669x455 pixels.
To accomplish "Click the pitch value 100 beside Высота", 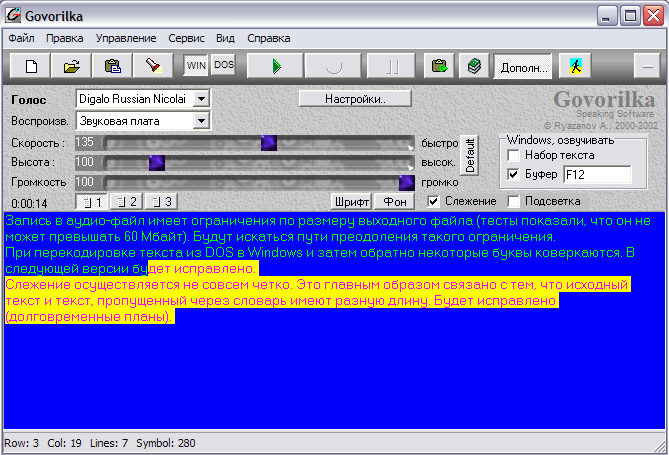I will click(x=84, y=162).
